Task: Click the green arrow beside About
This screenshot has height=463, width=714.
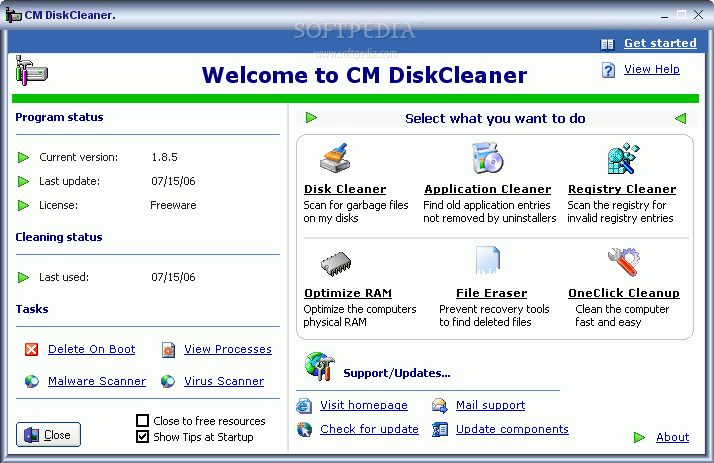Action: 639,438
